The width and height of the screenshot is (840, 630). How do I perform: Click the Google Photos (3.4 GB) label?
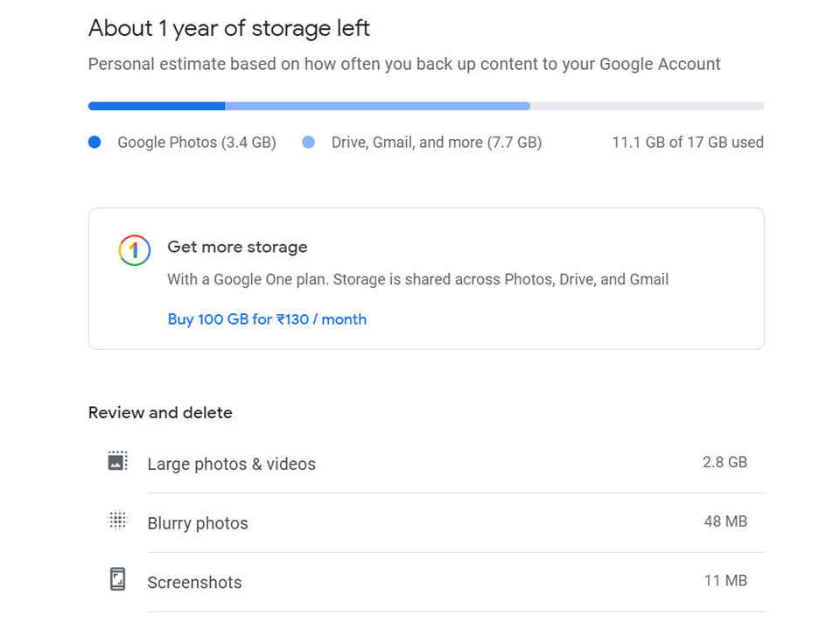(x=197, y=143)
